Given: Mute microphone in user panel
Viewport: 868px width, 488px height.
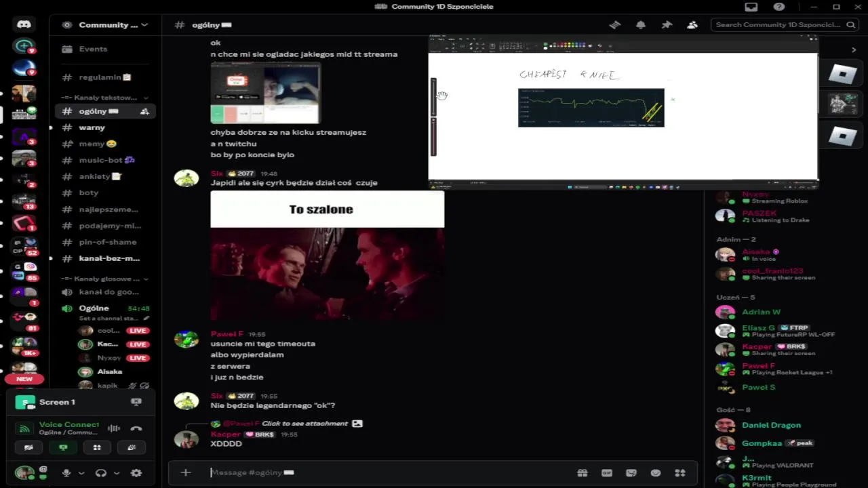Looking at the screenshot, I should pyautogui.click(x=66, y=473).
